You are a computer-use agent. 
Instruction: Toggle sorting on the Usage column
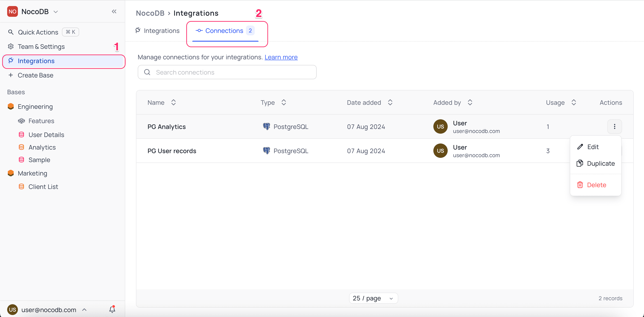coord(574,102)
